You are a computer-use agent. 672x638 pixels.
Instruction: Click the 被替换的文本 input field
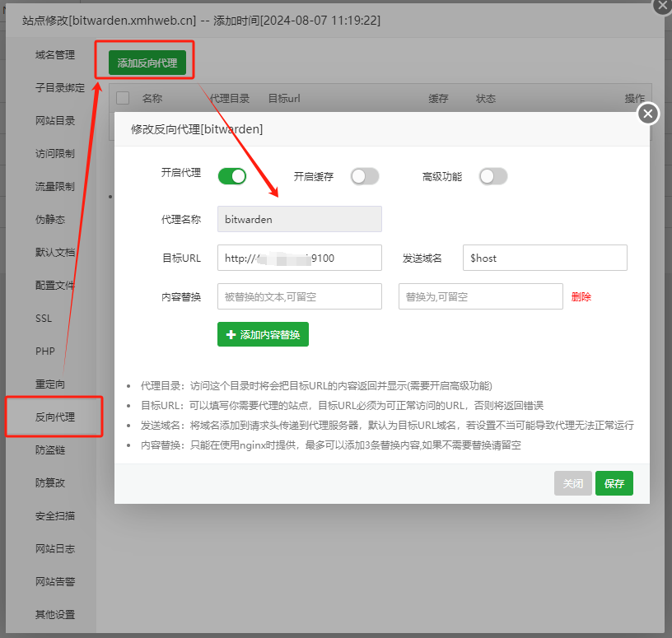pyautogui.click(x=300, y=296)
